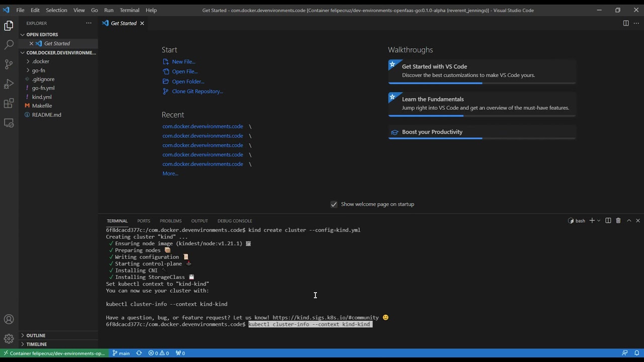Click the main branch status item
Image resolution: width=644 pixels, height=362 pixels.
(121, 353)
